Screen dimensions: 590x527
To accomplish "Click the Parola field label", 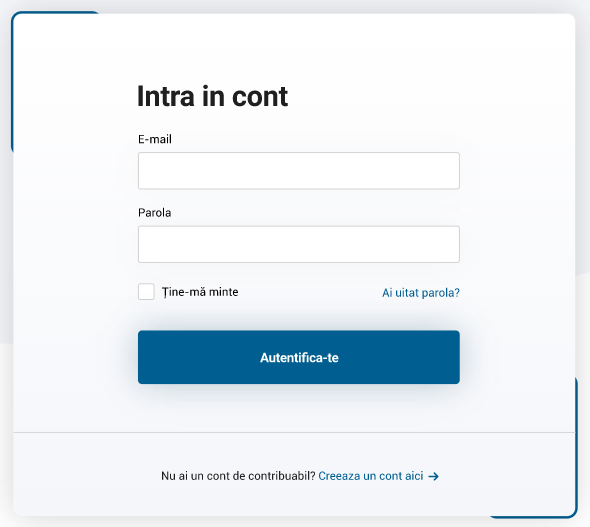I will pos(155,213).
